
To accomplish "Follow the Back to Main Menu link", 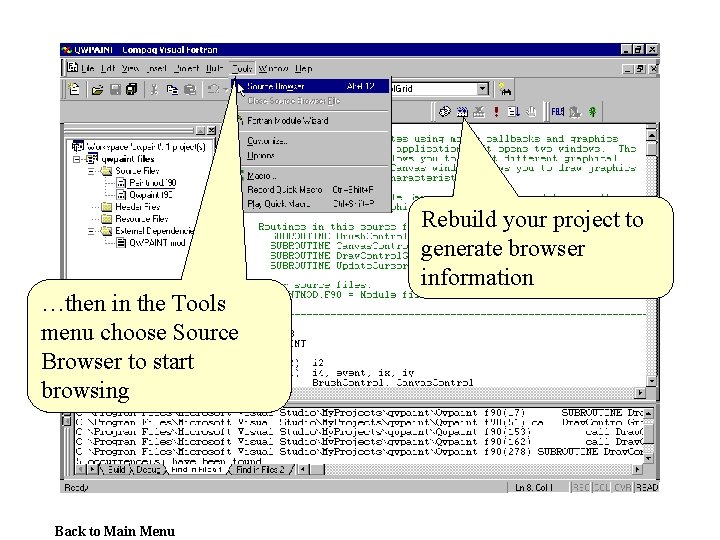I will (115, 531).
